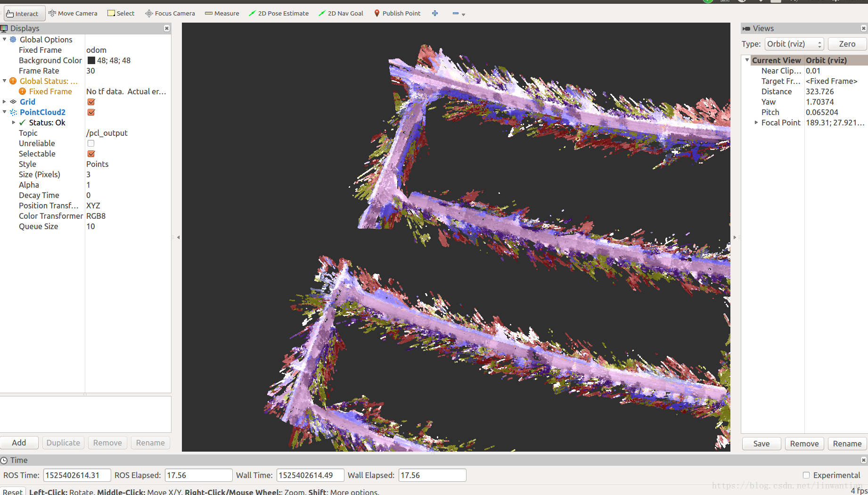Select the 2D Nav Goal tool

pos(341,13)
